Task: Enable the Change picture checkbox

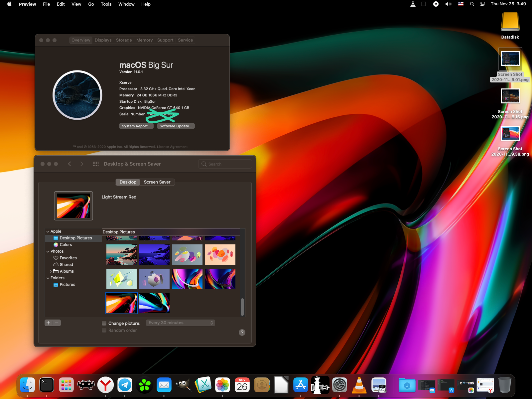Action: point(104,323)
